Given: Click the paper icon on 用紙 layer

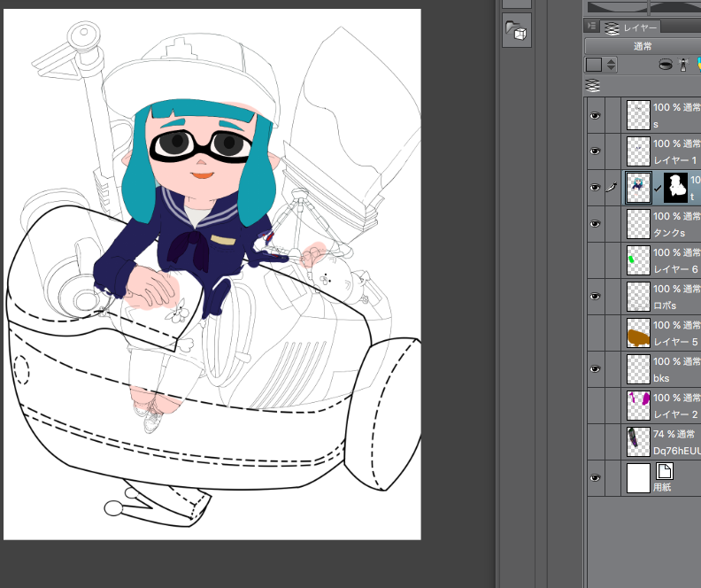Looking at the screenshot, I should point(664,471).
